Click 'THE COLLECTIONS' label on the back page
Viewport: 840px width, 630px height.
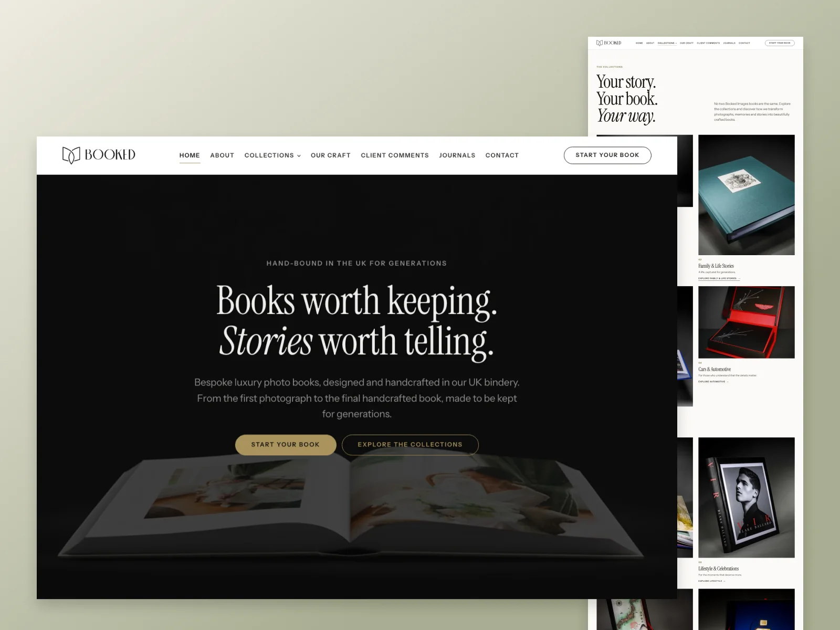[x=610, y=67]
